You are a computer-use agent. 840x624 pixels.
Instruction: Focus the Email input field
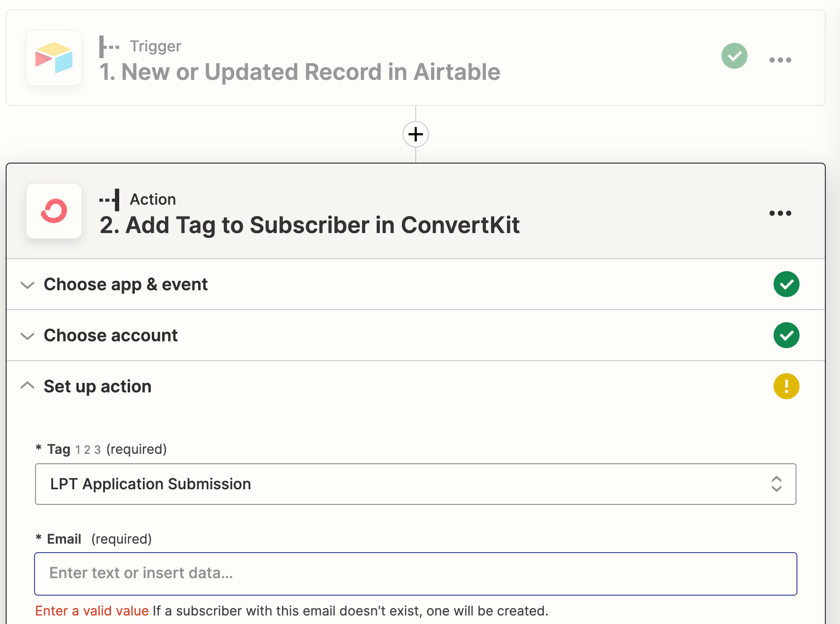415,573
